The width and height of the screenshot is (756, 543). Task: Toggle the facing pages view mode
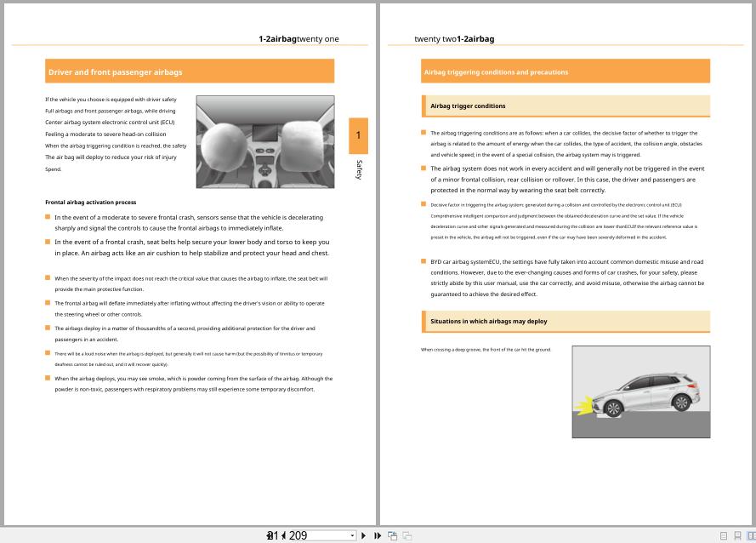[750, 536]
